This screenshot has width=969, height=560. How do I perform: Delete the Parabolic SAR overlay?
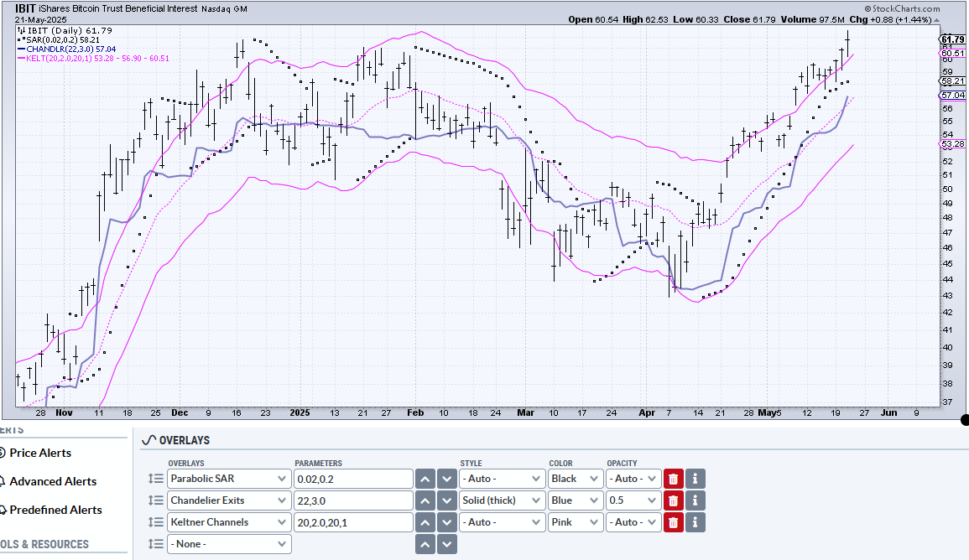pyautogui.click(x=673, y=479)
